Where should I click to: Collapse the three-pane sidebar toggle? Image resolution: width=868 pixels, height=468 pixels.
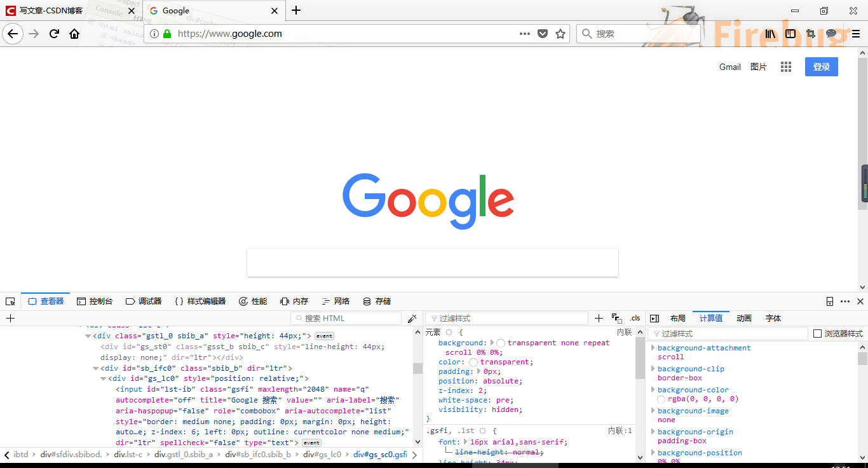pos(654,318)
